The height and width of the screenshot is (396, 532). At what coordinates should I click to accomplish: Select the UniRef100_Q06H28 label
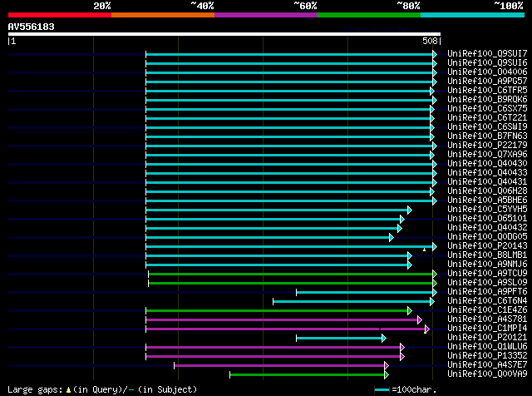(487, 191)
